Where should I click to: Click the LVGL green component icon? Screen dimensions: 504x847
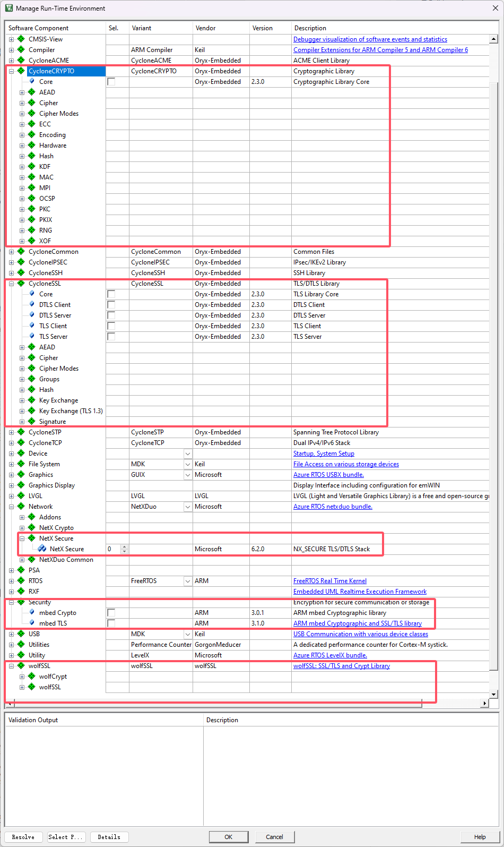coord(21,495)
